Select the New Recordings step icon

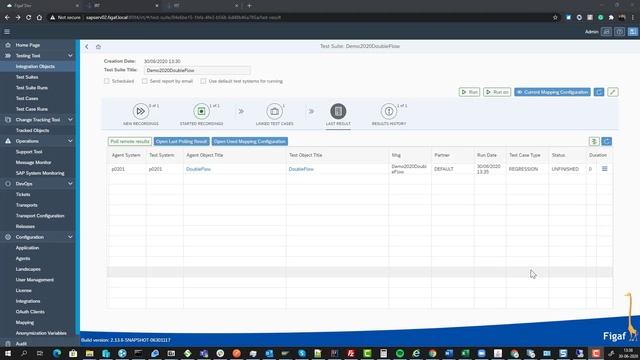140,111
